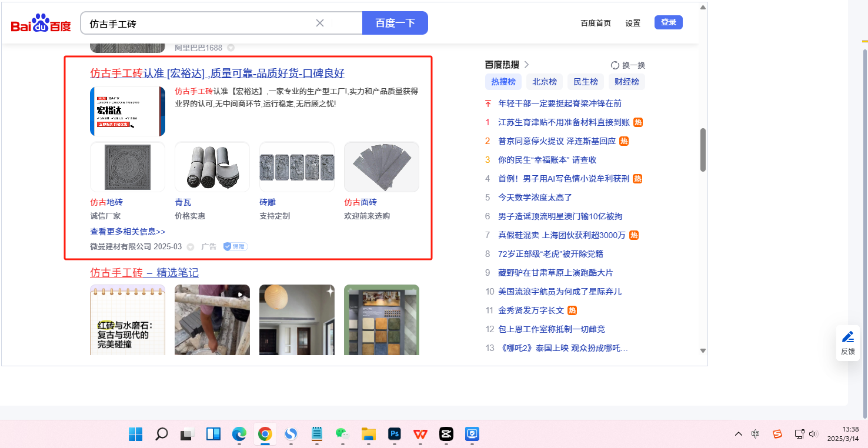Click the 仿古地砖 text link
The image size is (868, 448).
pos(106,202)
